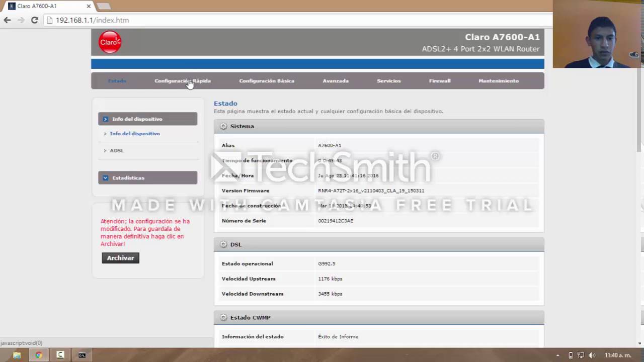644x362 pixels.
Task: Go back using browser back arrow
Action: [7, 20]
